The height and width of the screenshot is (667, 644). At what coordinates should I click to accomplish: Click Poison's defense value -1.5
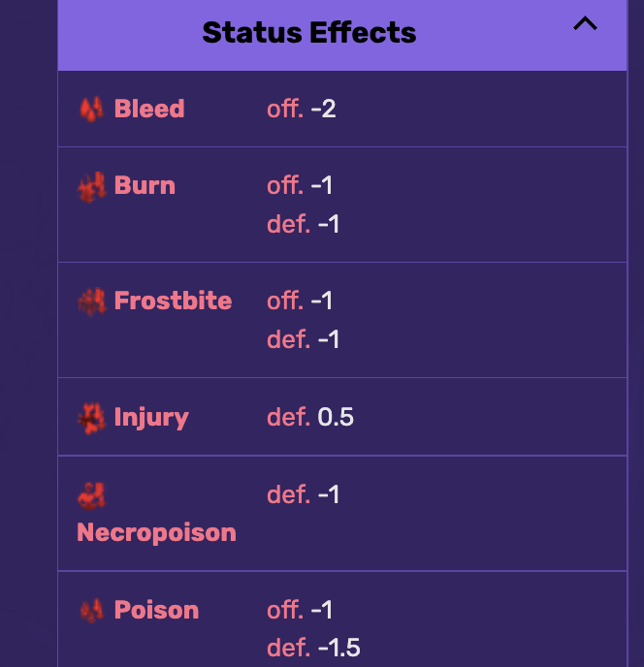point(339,648)
